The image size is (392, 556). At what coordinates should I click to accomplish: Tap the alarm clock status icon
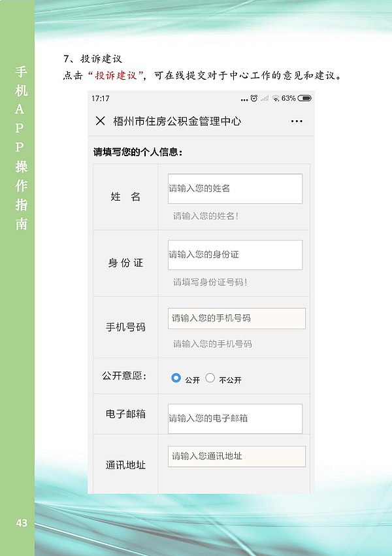coord(253,99)
